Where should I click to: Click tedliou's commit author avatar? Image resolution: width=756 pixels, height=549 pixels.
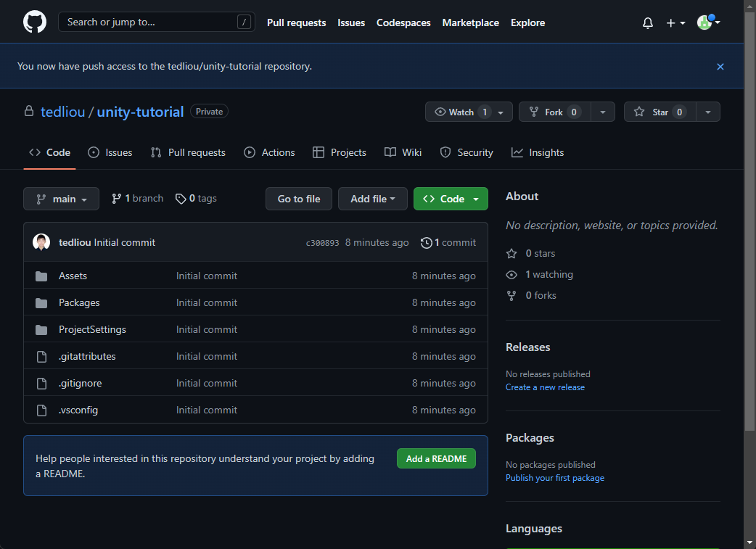(41, 242)
